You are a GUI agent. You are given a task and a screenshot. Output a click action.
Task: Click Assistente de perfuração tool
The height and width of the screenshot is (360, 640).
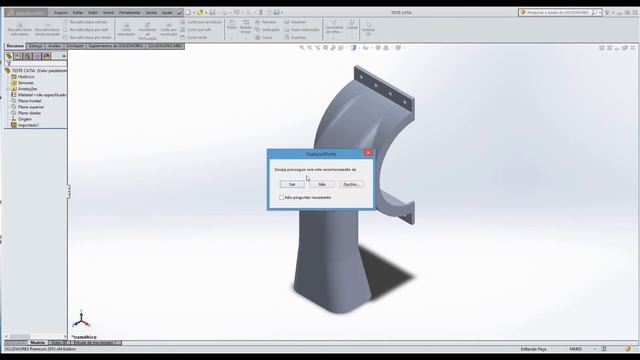[x=147, y=30]
